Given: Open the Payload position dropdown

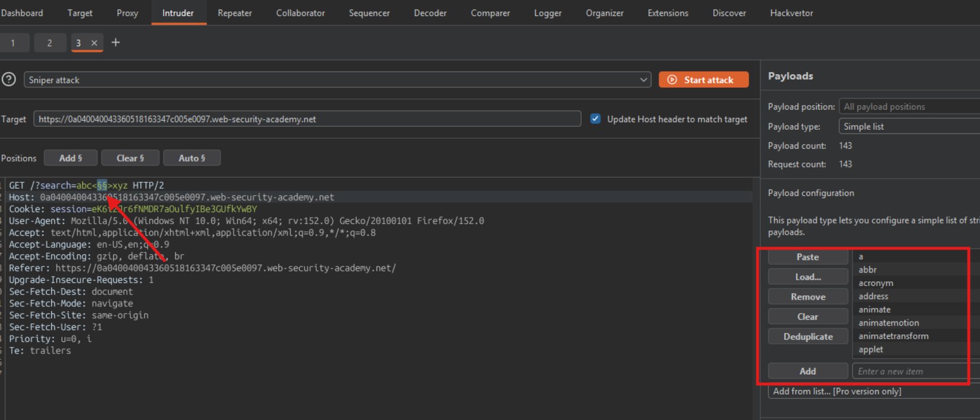Looking at the screenshot, I should coord(909,107).
